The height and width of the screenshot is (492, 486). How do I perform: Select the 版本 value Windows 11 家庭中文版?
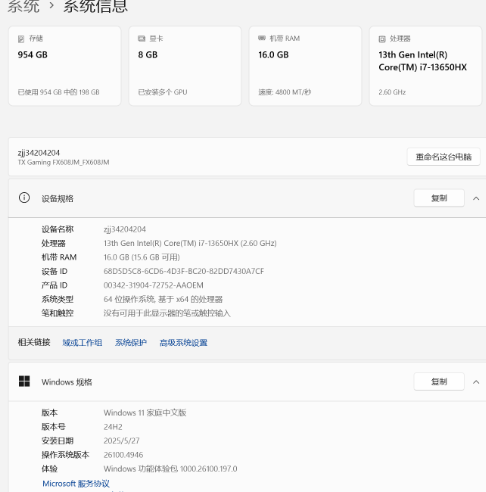(145, 413)
